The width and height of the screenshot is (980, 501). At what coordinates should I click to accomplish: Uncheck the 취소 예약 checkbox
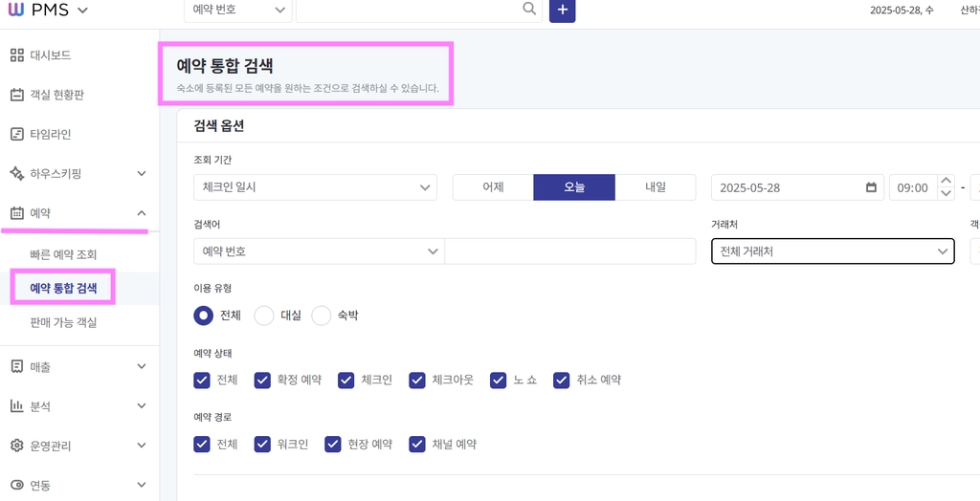(561, 380)
